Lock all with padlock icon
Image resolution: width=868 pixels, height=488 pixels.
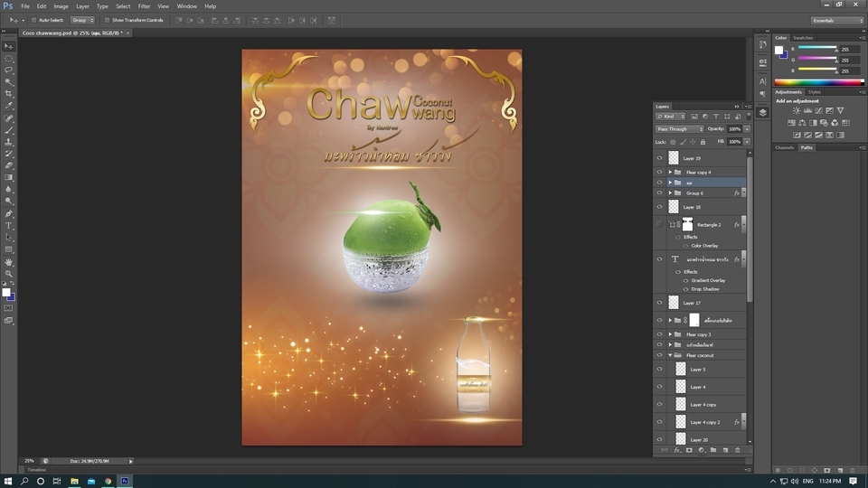click(703, 142)
